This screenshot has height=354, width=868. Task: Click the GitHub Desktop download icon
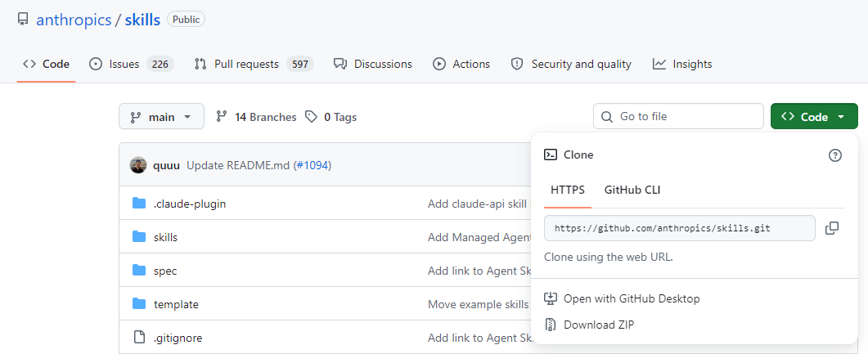[551, 298]
